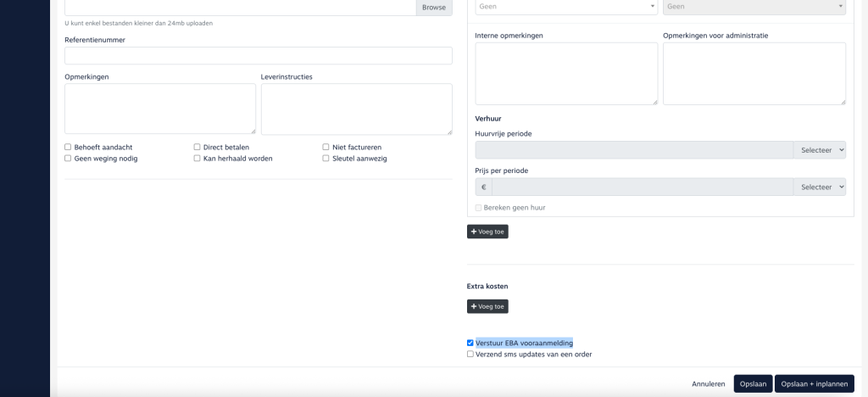The image size is (868, 397).
Task: Tick the Niet factureren checkbox
Action: pyautogui.click(x=325, y=147)
